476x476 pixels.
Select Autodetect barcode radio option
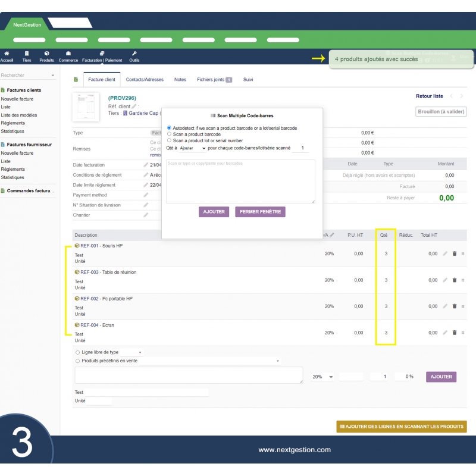point(170,128)
